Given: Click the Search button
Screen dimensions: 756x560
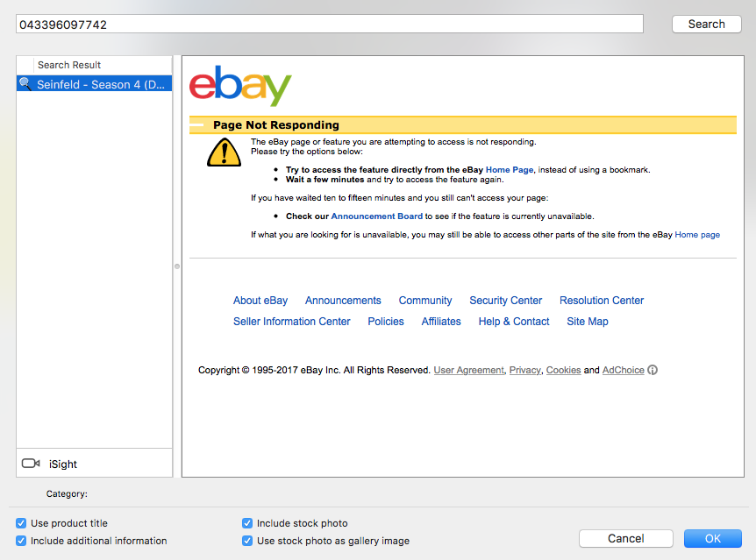Looking at the screenshot, I should coord(706,24).
